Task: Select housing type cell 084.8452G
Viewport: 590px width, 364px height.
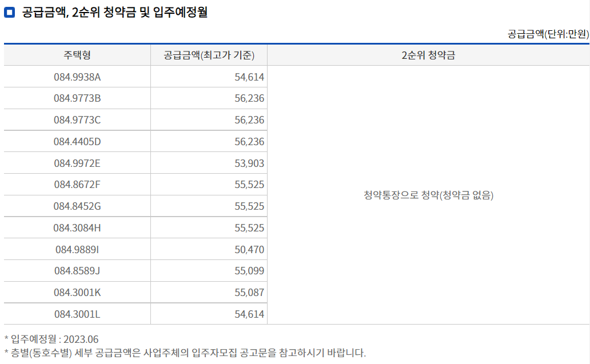Action: (77, 206)
